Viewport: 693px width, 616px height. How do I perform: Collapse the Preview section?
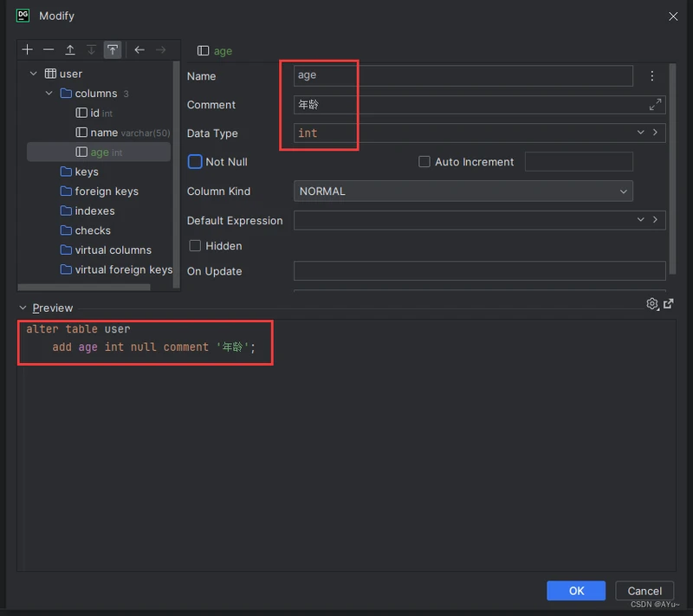[23, 308]
